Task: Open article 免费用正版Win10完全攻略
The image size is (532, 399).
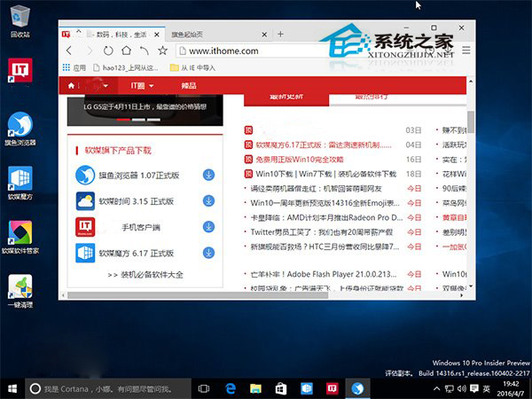Action: 300,159
